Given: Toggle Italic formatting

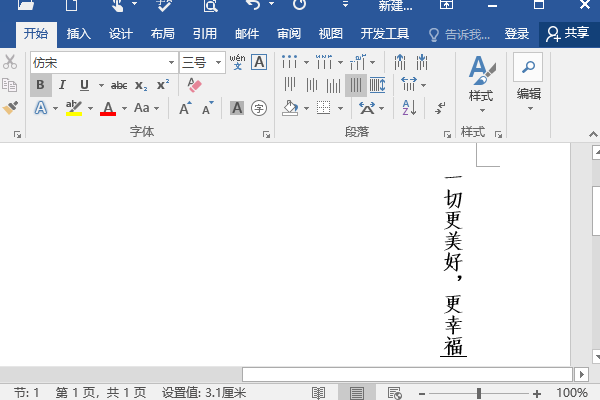Looking at the screenshot, I should pos(62,85).
